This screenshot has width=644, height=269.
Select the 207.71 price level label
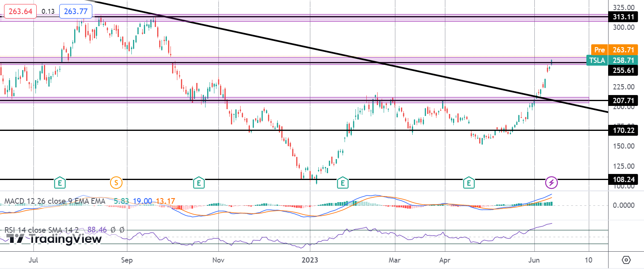click(623, 101)
